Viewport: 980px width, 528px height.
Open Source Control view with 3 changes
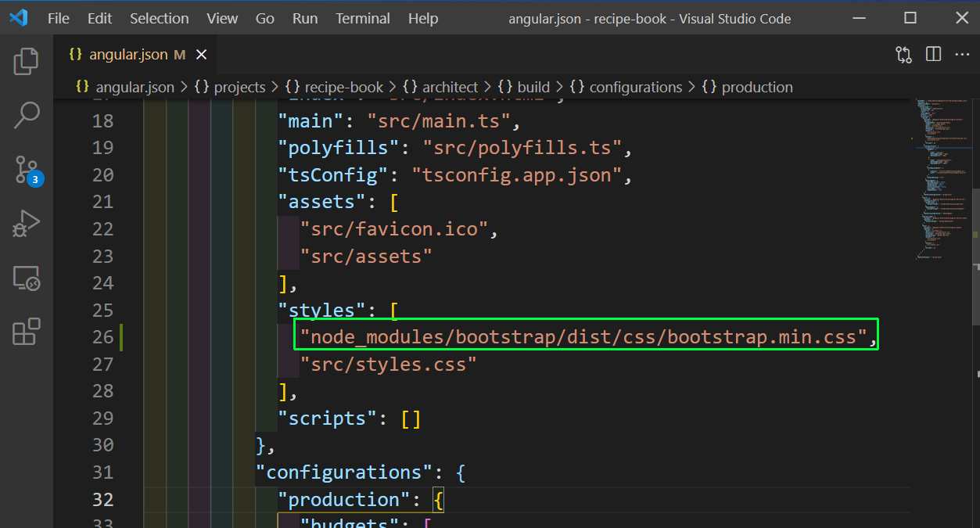27,170
